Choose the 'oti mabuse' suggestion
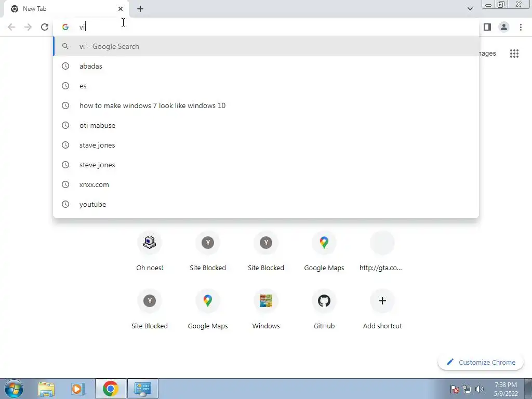 coord(266,125)
